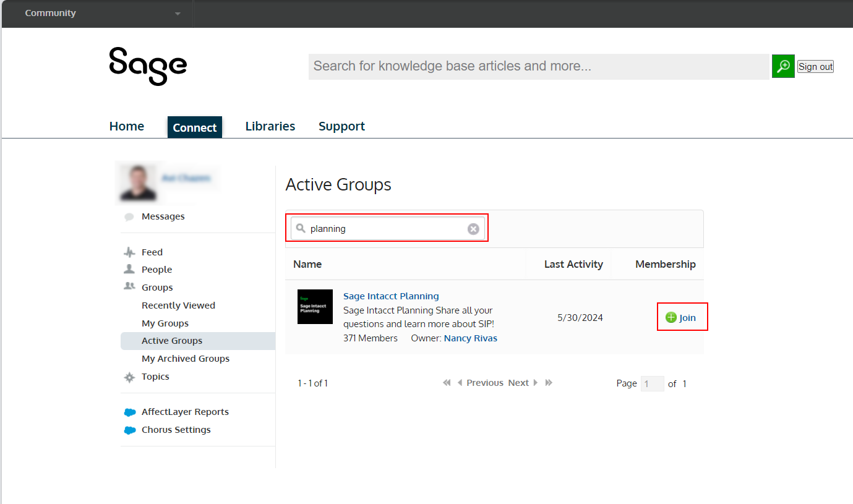Image resolution: width=853 pixels, height=504 pixels.
Task: Click the green plus Join icon
Action: pyautogui.click(x=671, y=317)
